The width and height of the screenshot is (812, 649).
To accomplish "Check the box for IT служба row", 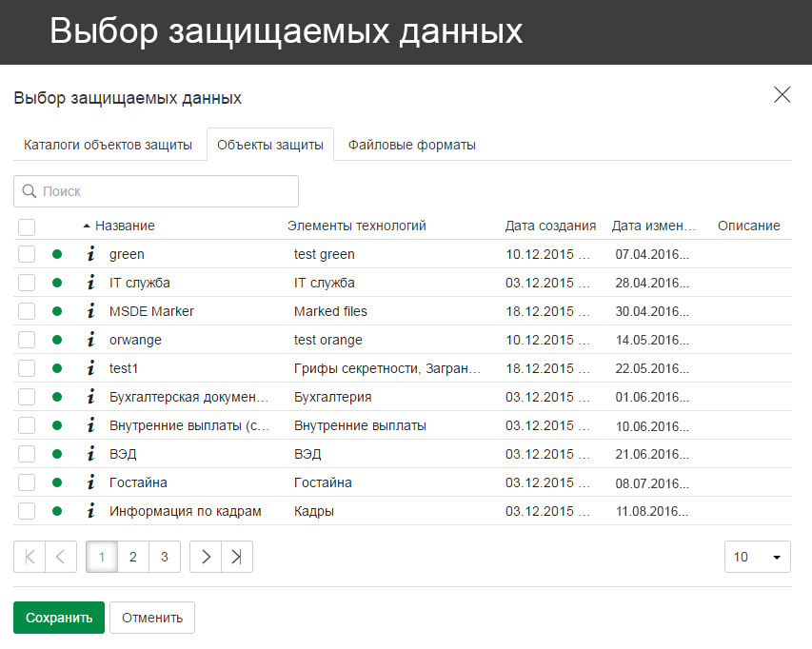I will [x=27, y=283].
